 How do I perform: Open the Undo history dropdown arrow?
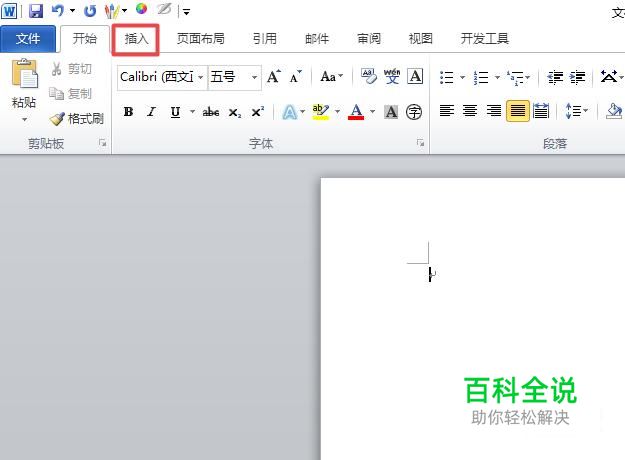click(72, 11)
